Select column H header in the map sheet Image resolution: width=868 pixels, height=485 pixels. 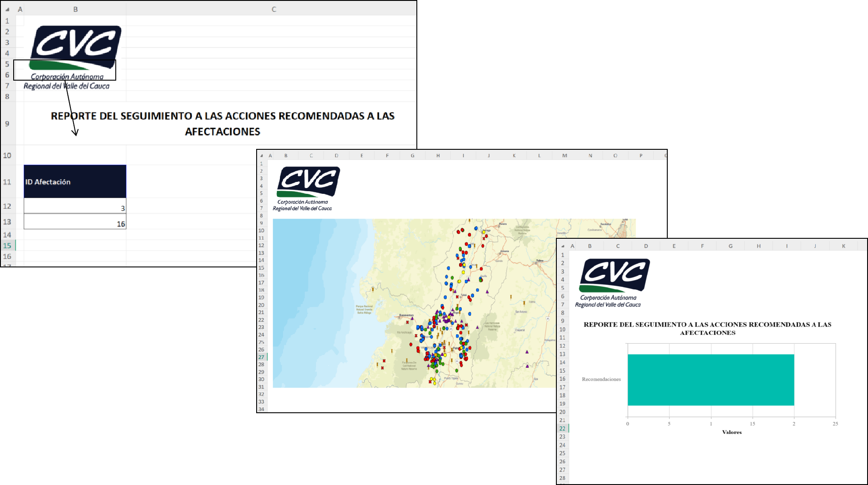(438, 155)
